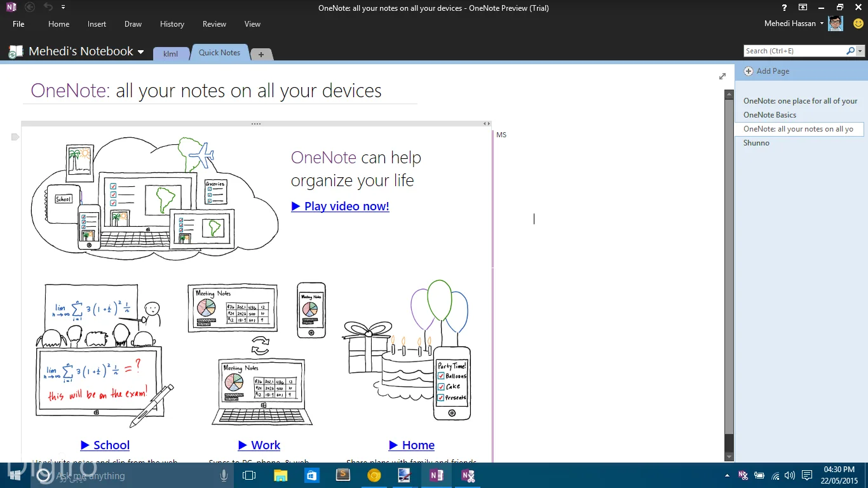868x488 pixels.
Task: Open the volume control tray icon
Action: point(790,475)
